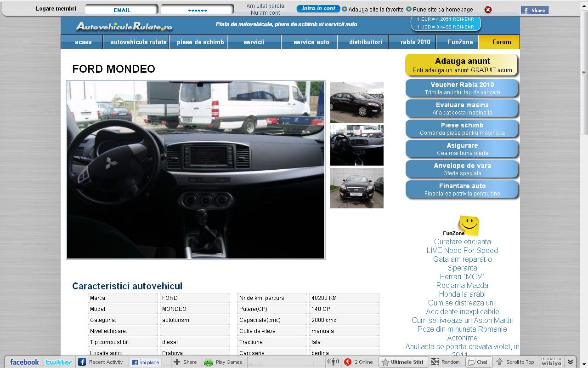Viewport: 588px width, 368px height.
Task: Click the Play Games icon
Action: [x=209, y=362]
